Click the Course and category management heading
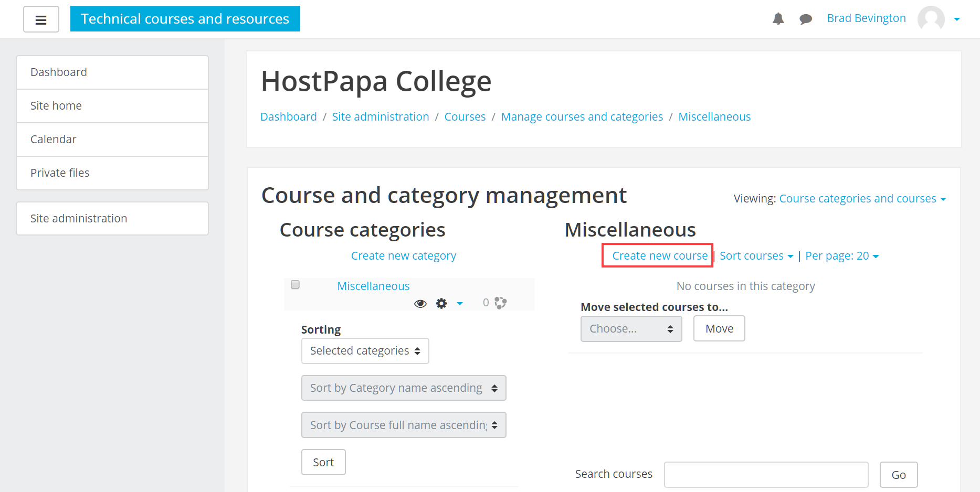Screen dimensions: 980x492 click(444, 196)
